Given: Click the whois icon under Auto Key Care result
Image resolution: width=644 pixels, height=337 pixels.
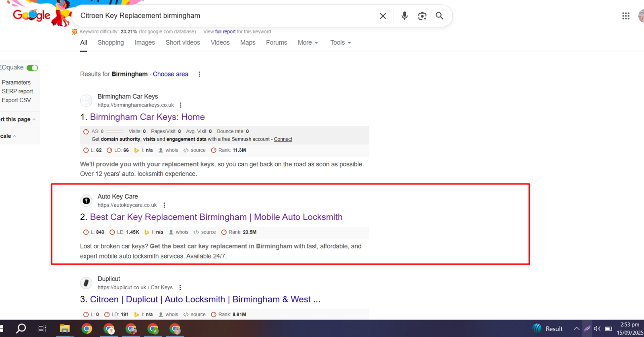Looking at the screenshot, I should pos(179,232).
